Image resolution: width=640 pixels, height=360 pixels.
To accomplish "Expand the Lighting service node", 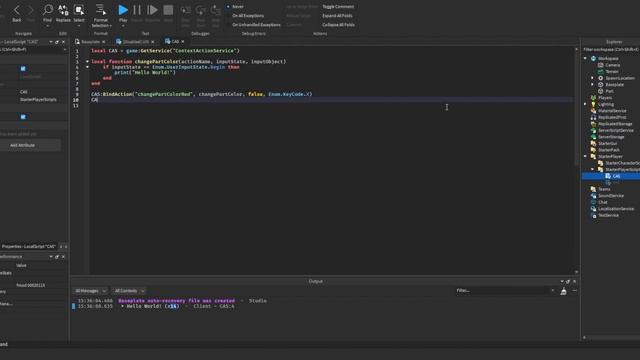I will point(585,104).
